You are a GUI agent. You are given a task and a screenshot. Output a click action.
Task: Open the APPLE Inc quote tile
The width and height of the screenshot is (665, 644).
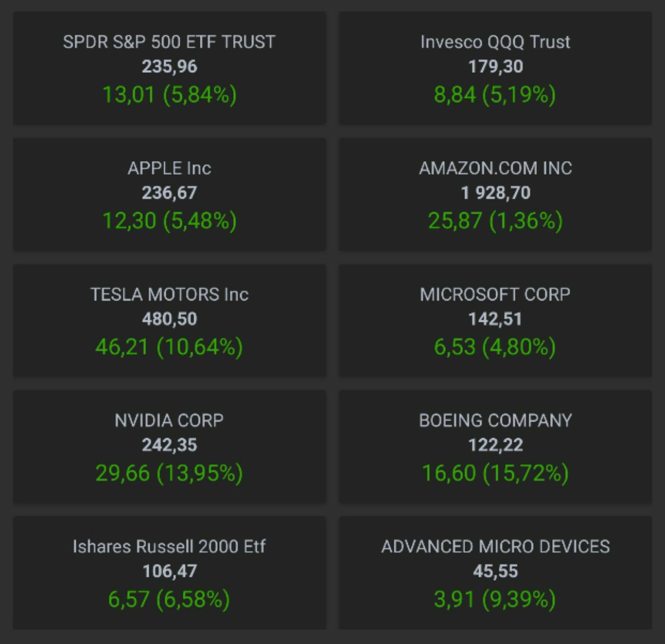(x=169, y=194)
